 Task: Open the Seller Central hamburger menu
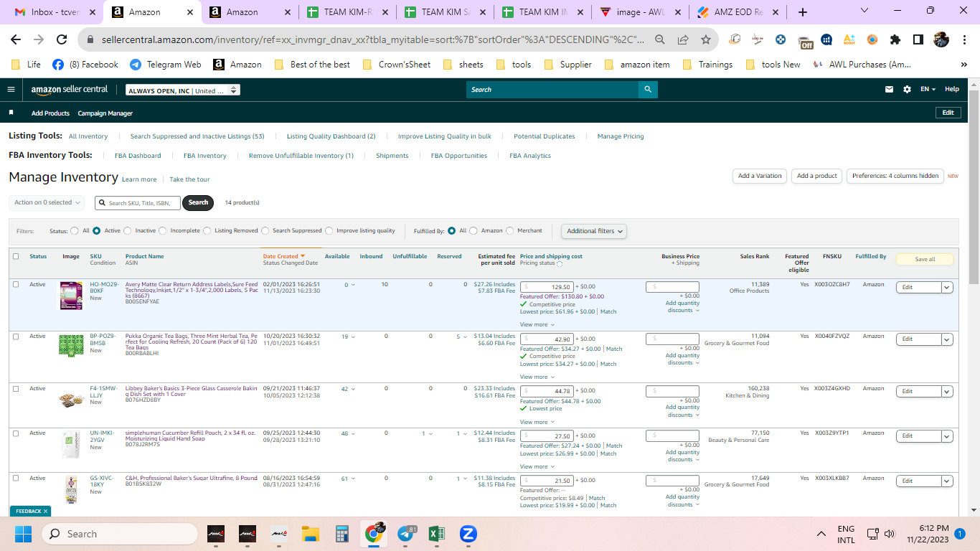11,90
